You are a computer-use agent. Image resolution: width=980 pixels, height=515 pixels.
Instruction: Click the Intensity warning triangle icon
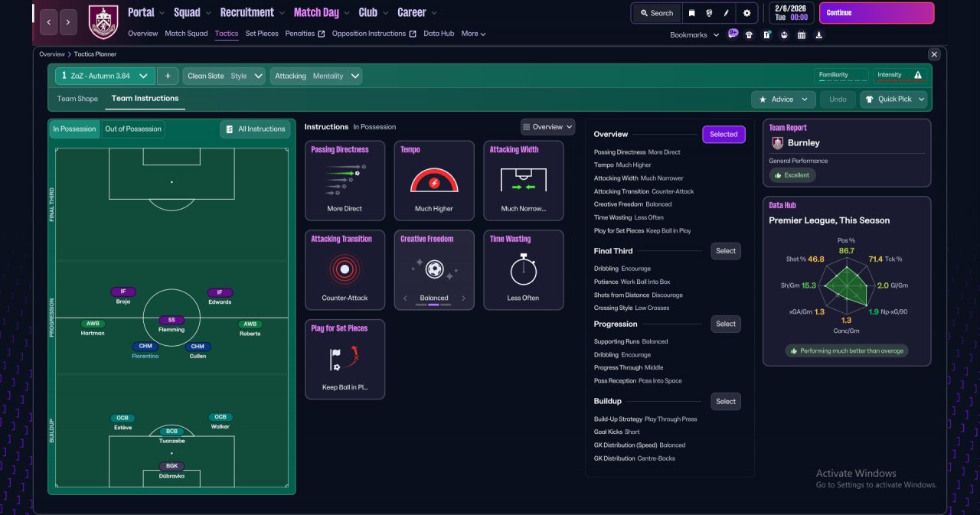[x=918, y=75]
